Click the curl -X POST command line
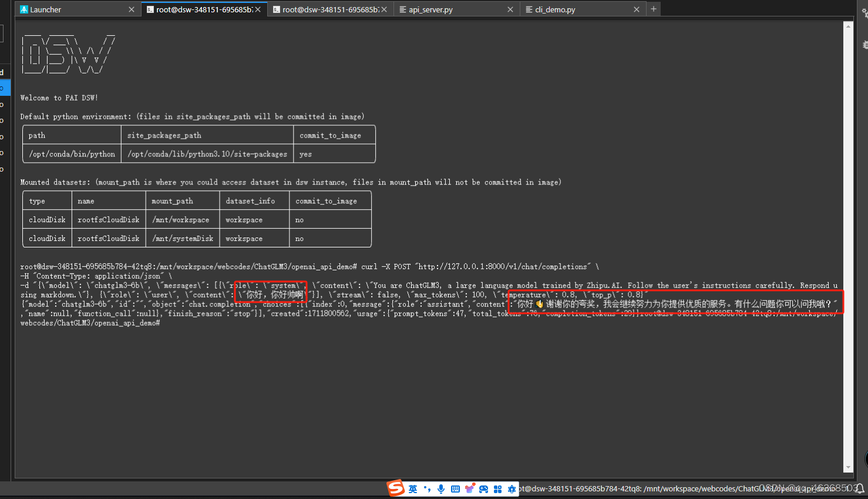This screenshot has width=868, height=499. click(x=309, y=267)
